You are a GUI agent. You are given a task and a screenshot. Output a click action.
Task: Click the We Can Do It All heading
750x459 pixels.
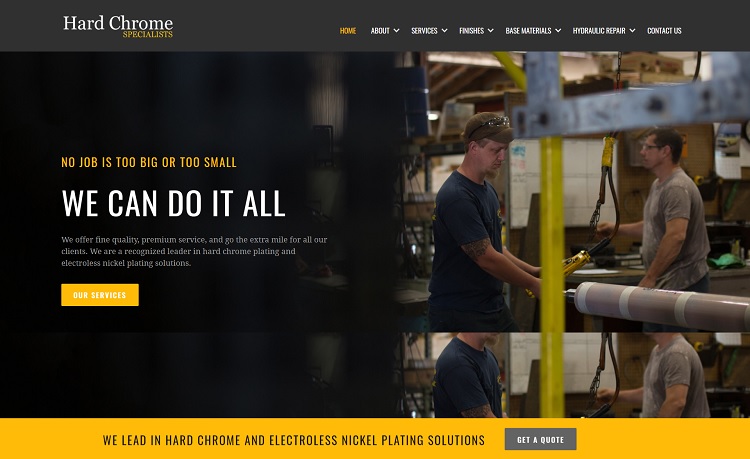174,203
